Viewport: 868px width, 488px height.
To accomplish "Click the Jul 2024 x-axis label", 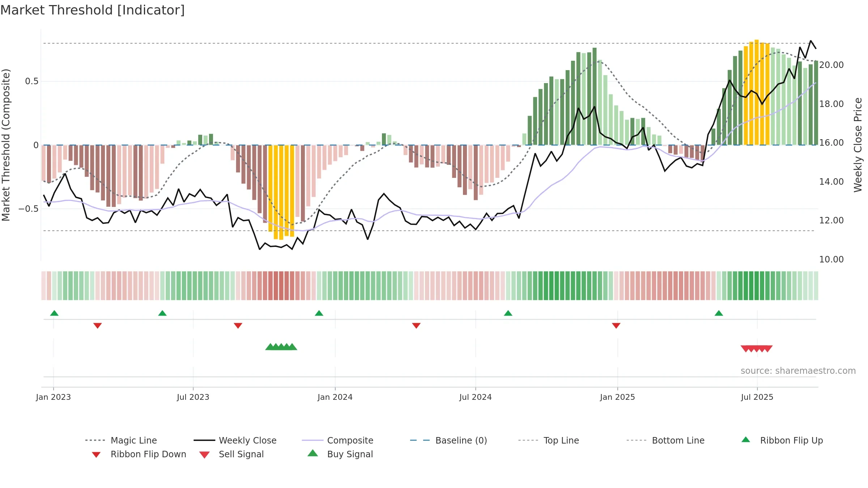I will [x=476, y=397].
